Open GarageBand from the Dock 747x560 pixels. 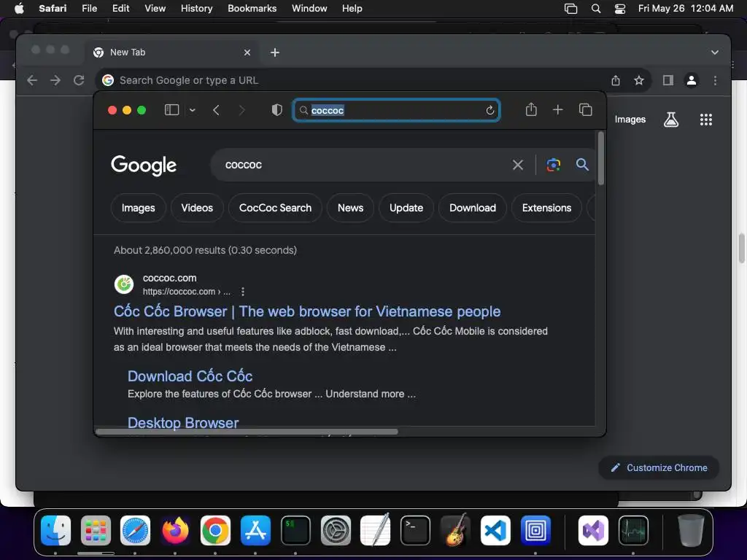coord(455,530)
